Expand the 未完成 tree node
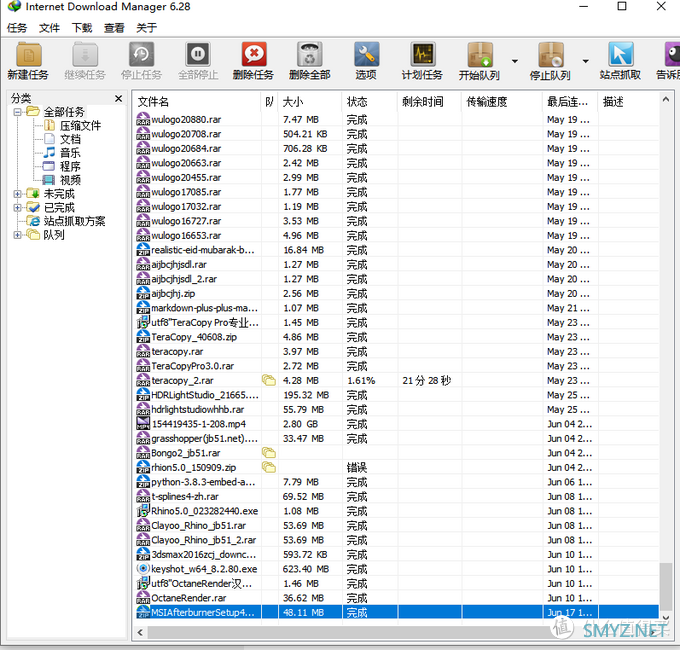The height and width of the screenshot is (650, 680). click(x=17, y=194)
